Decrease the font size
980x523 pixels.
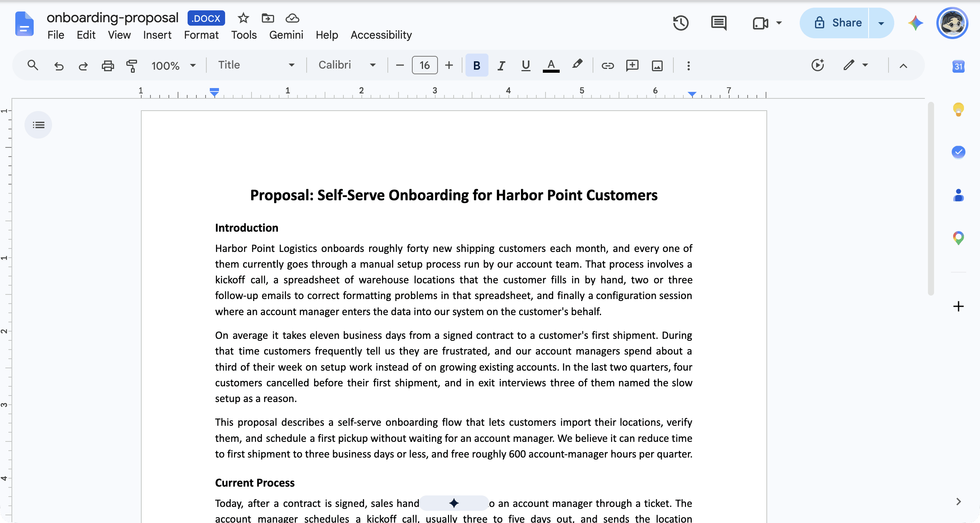400,65
